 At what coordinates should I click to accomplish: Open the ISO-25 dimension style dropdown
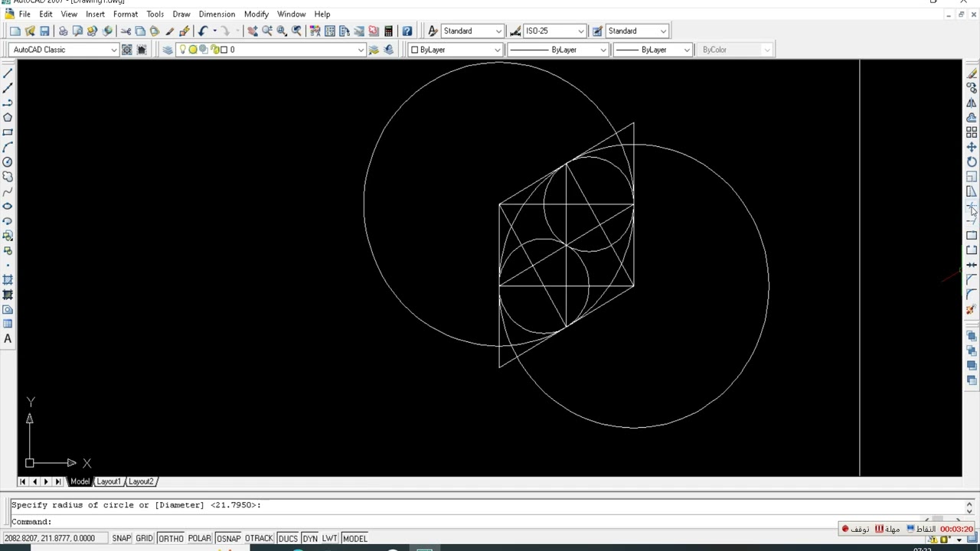point(581,31)
